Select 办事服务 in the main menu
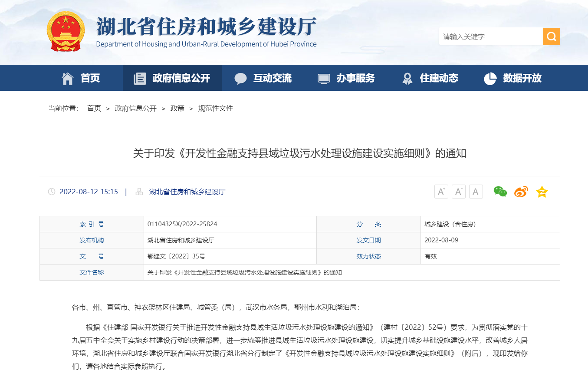The width and height of the screenshot is (588, 377). point(346,78)
